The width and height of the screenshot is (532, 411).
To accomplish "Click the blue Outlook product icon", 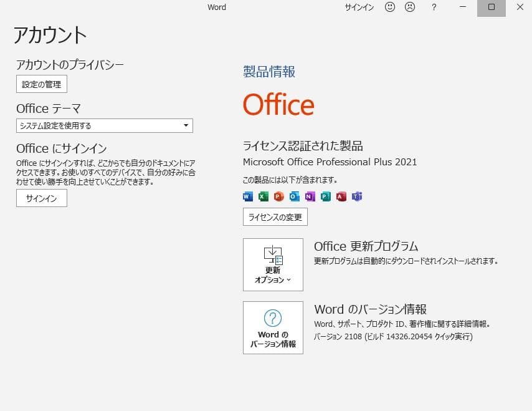I will tap(294, 197).
